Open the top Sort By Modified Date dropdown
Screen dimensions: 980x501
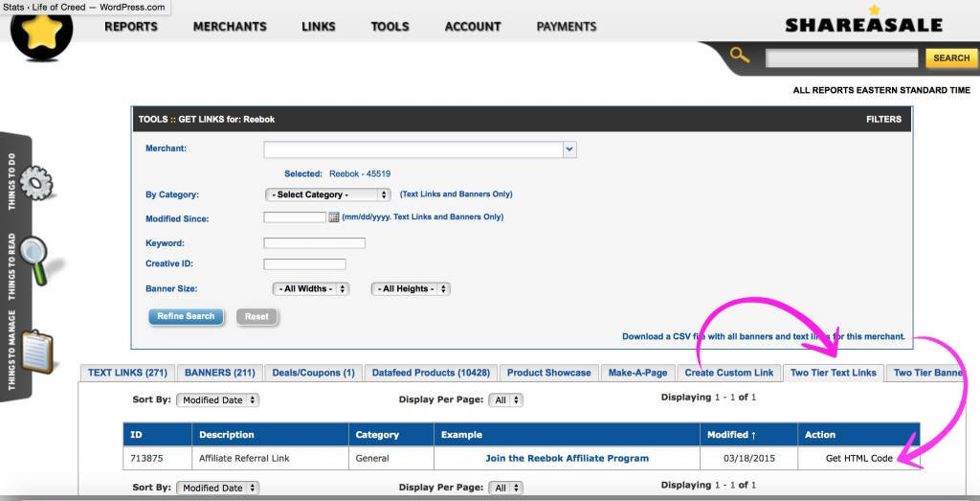tap(217, 400)
